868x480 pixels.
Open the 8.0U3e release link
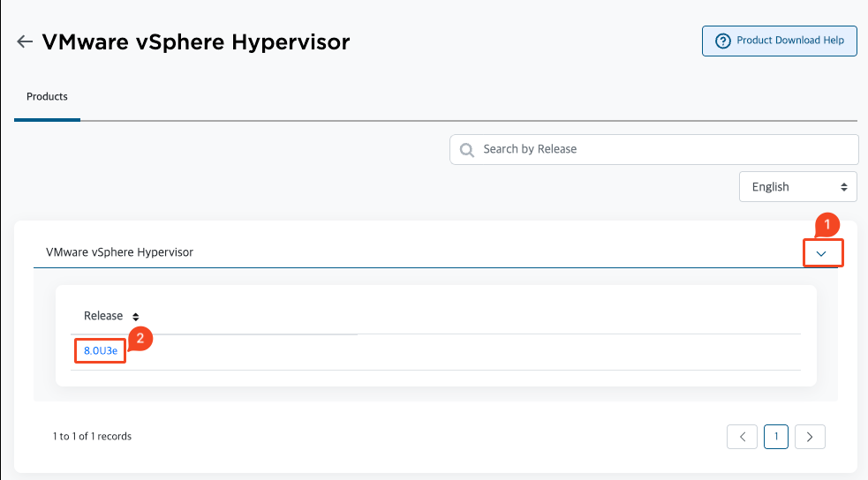(100, 350)
